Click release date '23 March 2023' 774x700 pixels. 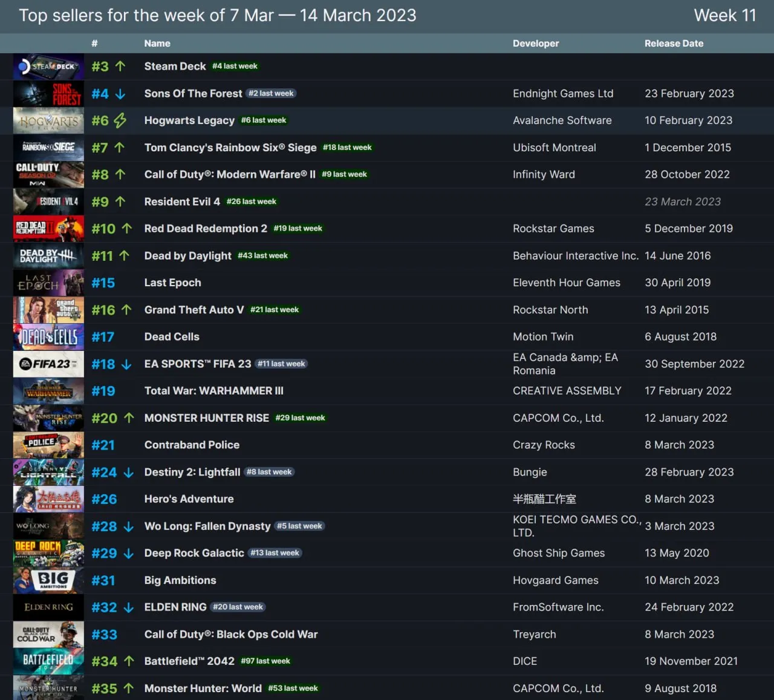tap(683, 201)
